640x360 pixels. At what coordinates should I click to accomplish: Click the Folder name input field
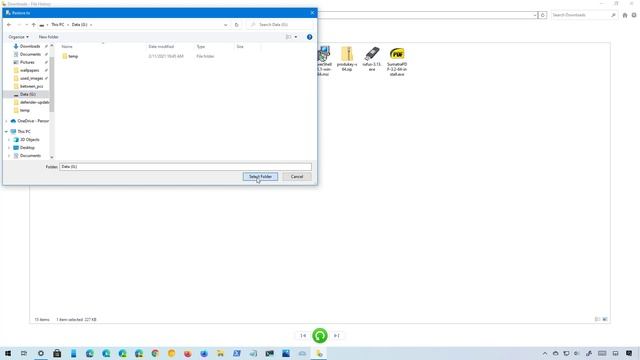(185, 167)
